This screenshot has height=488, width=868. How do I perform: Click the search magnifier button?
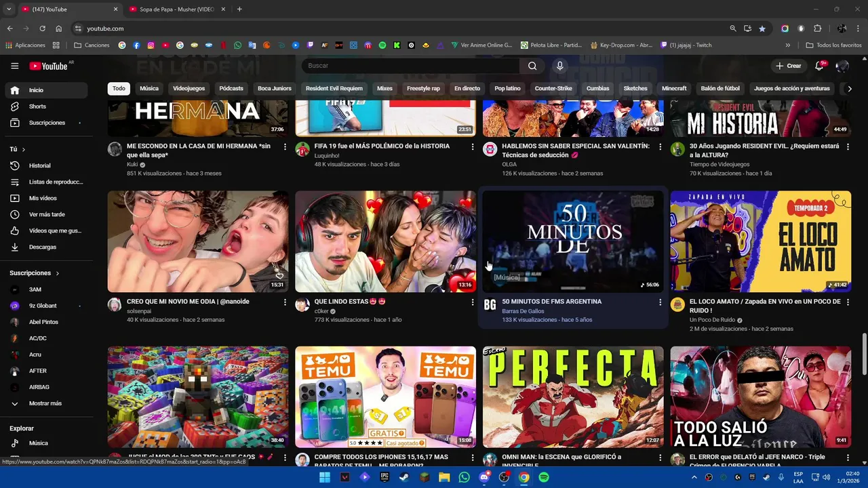[532, 66]
